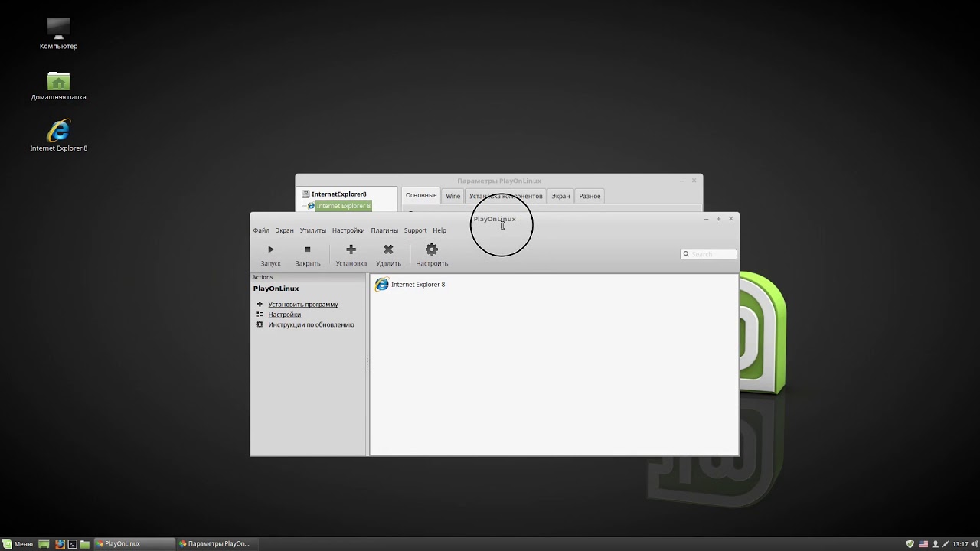Click the Параметры PlayOnLinux window title bar
This screenshot has width=980, height=551.
(x=499, y=181)
